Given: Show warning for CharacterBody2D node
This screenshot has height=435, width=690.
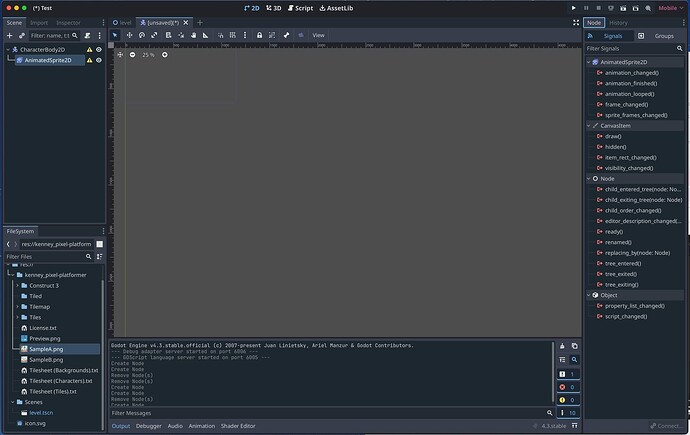Looking at the screenshot, I should [x=89, y=50].
